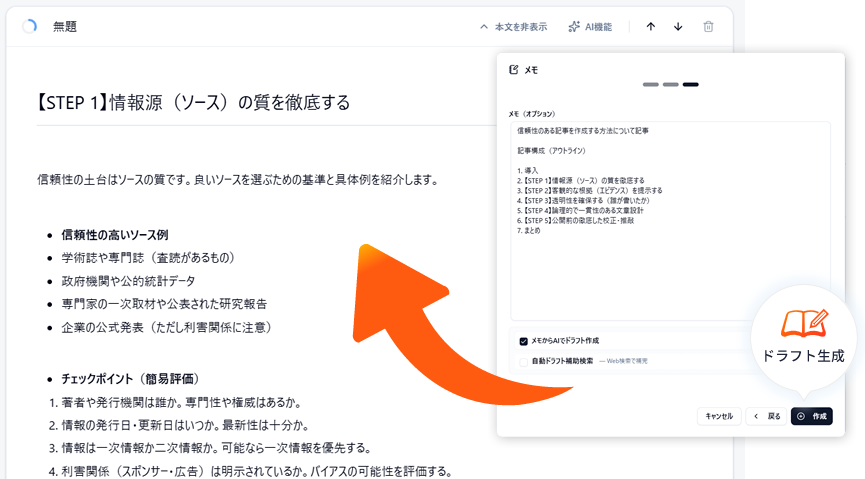The width and height of the screenshot is (865, 479).
Task: Collapse body with 本文を非表示 chevron
Action: click(485, 27)
